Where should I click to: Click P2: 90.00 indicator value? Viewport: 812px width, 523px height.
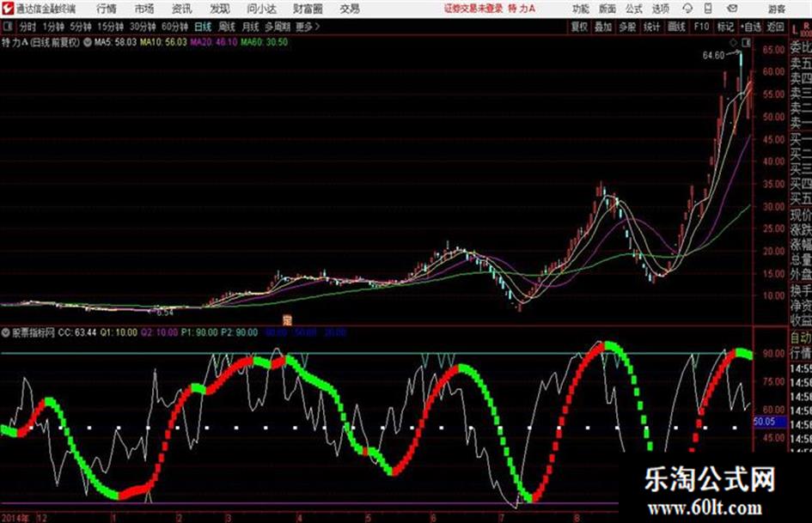tap(239, 332)
